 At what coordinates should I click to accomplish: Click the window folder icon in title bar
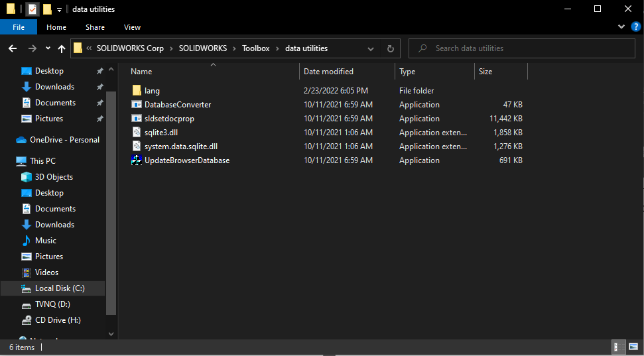coord(11,9)
